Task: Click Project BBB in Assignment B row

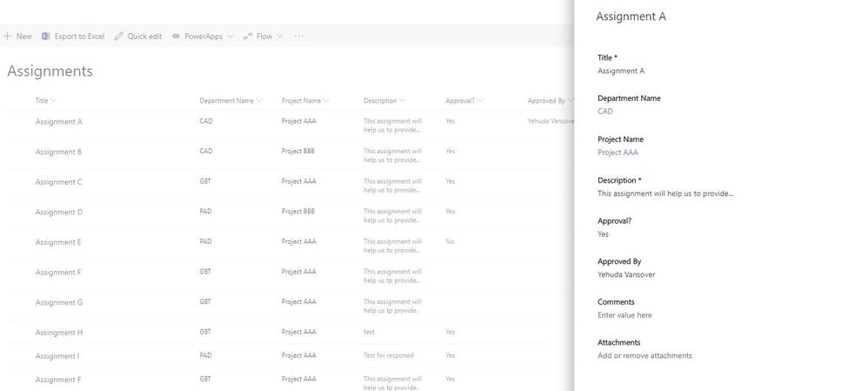Action: click(297, 151)
